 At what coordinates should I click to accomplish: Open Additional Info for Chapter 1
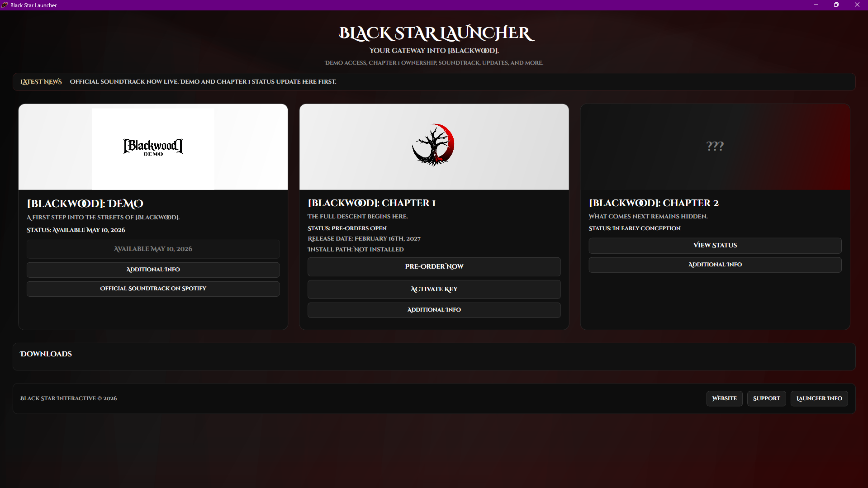tap(434, 310)
